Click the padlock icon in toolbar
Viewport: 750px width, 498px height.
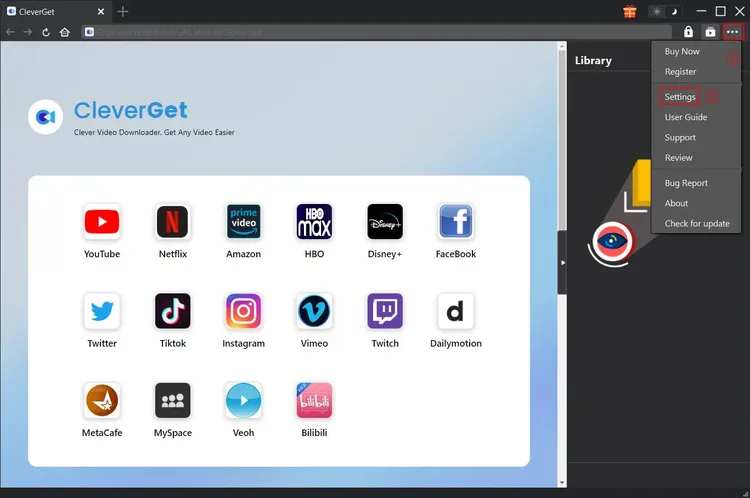point(688,32)
